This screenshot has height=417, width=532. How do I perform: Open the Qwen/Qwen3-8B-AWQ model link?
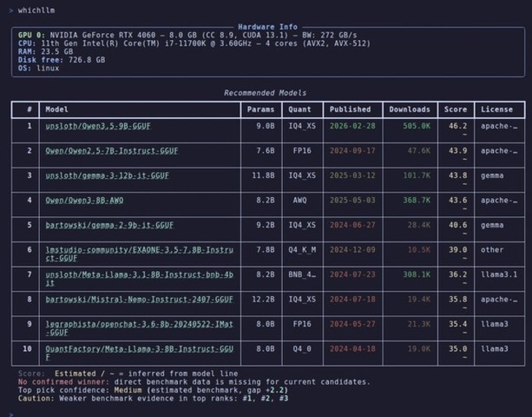click(x=84, y=201)
